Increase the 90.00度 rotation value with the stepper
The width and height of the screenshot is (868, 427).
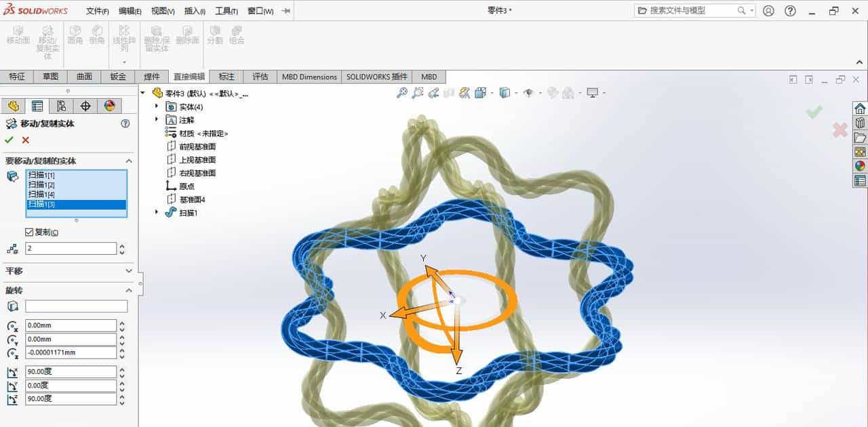(x=121, y=368)
